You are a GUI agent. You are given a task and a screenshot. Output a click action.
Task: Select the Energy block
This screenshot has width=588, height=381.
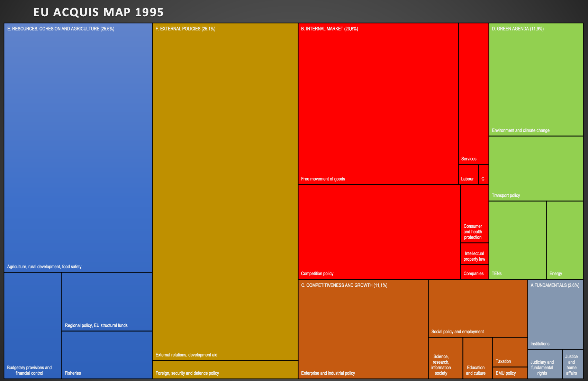(565, 240)
